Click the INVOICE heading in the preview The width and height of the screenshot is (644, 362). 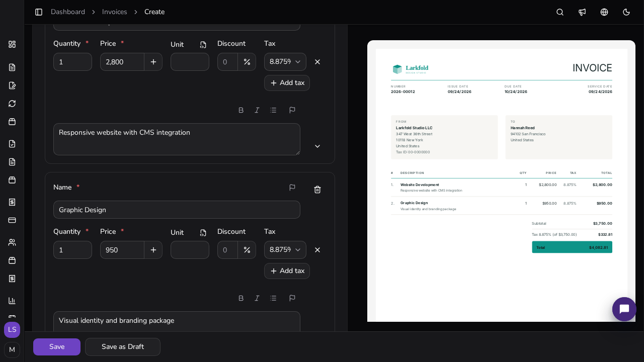pos(592,68)
